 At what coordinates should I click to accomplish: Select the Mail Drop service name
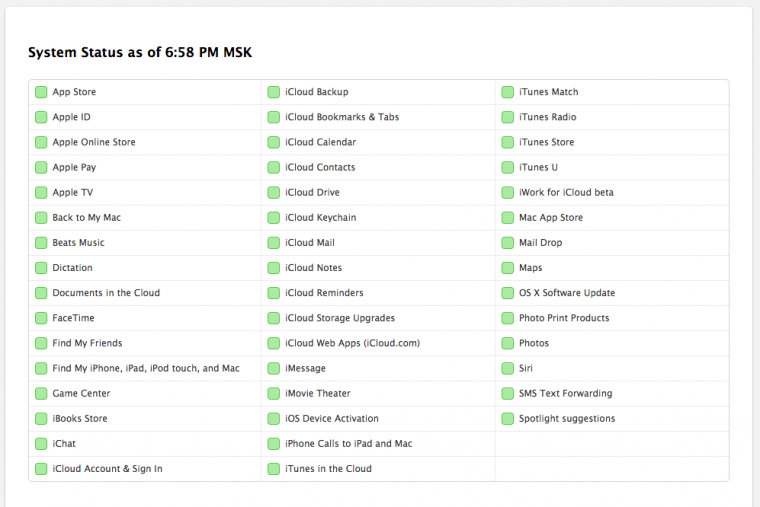[x=540, y=243]
